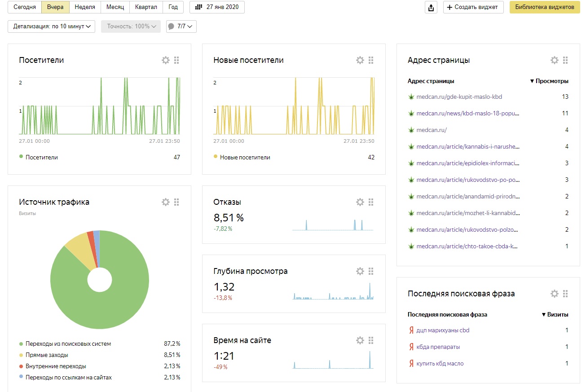Open settings gear of Время на сайте widget
Image resolution: width=586 pixels, height=392 pixels.
[360, 340]
